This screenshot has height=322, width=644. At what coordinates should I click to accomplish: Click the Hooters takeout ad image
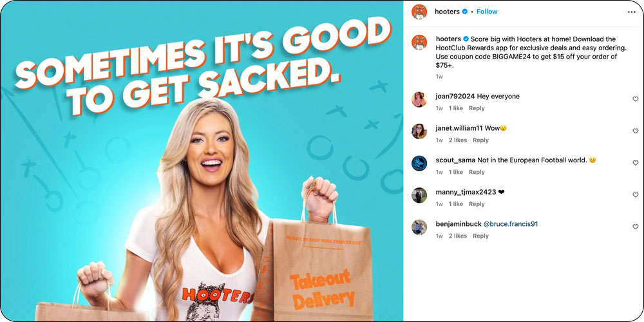202,161
